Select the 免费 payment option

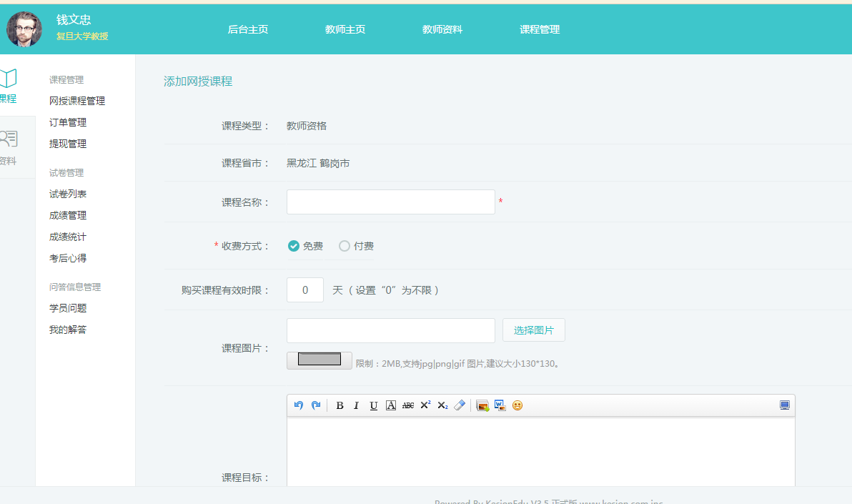pos(293,245)
